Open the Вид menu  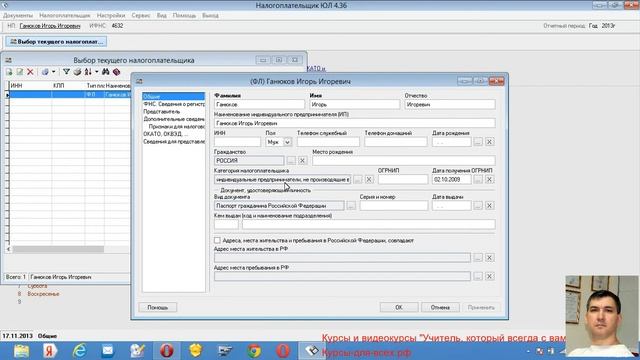coord(162,16)
